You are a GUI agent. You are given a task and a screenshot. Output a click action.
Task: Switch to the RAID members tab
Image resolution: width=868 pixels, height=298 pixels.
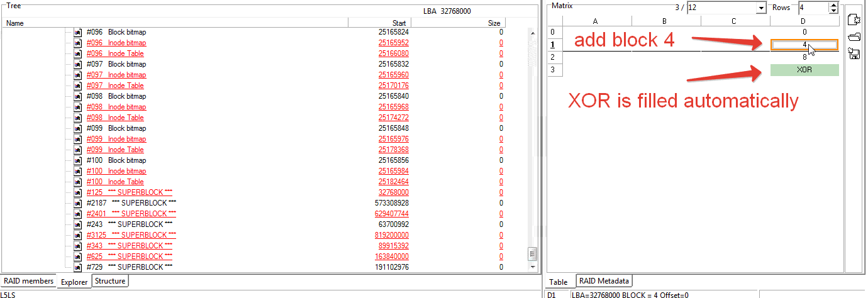click(x=28, y=281)
